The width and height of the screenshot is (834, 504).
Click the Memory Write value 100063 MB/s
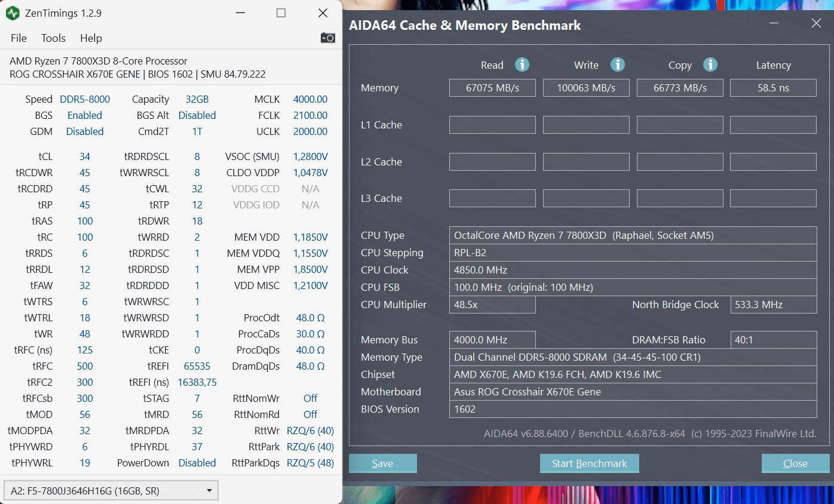[586, 88]
